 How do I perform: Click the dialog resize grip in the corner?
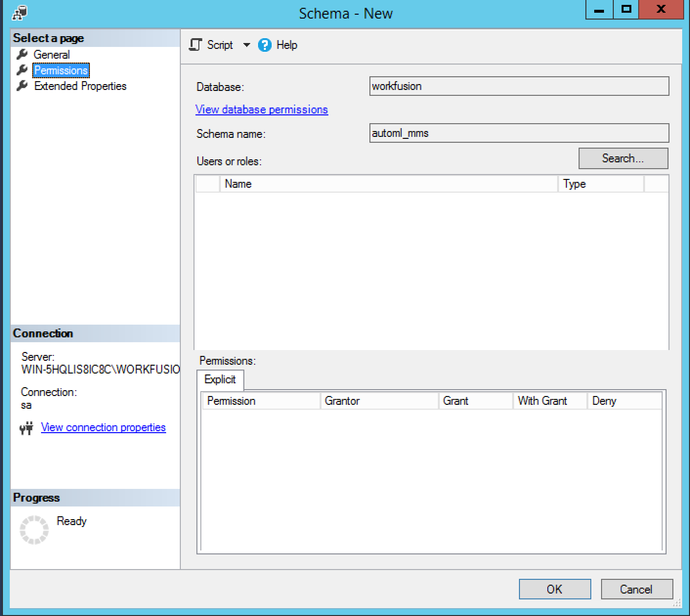pyautogui.click(x=677, y=603)
